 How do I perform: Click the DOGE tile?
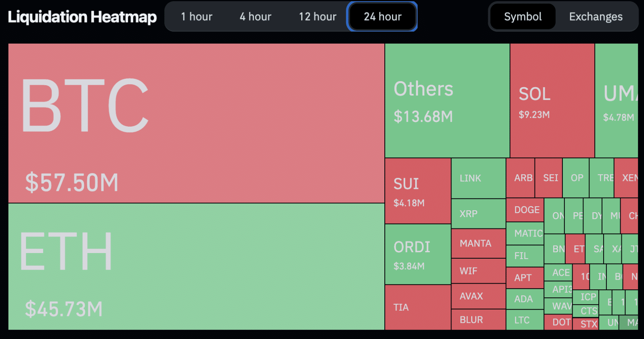click(525, 210)
